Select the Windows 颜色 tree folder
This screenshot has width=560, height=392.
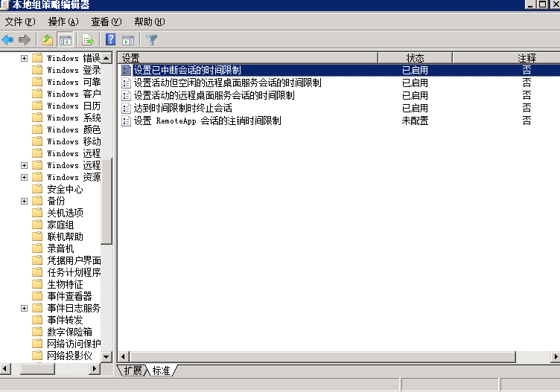pos(74,129)
